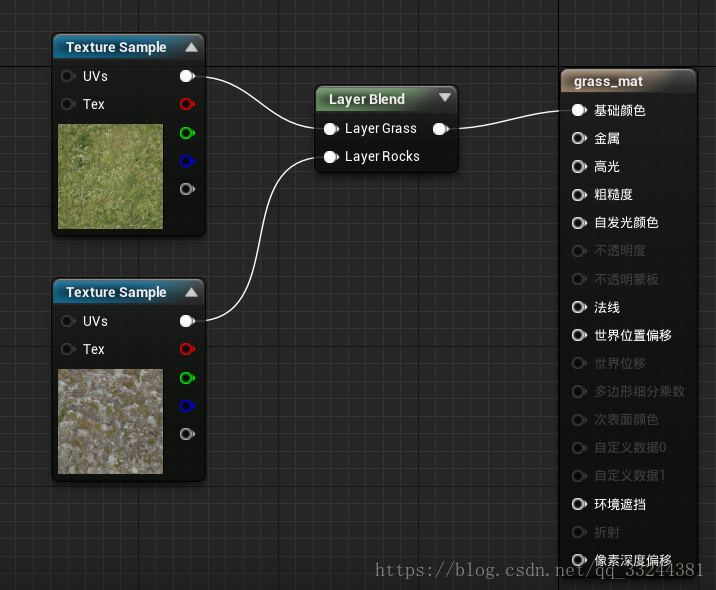Screen dimensions: 716x590
Task: Click the disabled 不透明蒙板 pin on grass_mat
Action: point(579,279)
